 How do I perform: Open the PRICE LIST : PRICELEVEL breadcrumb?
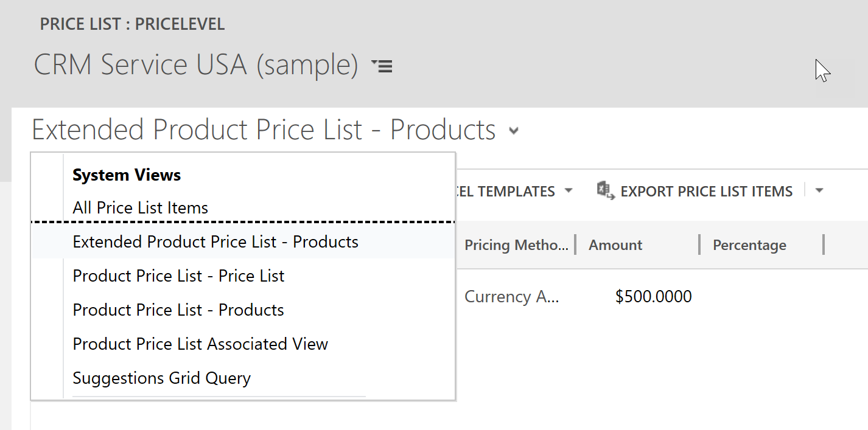tap(132, 24)
